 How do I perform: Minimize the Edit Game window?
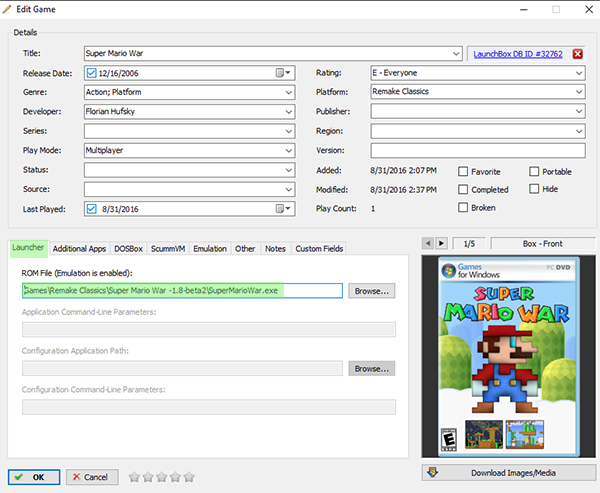tap(524, 9)
